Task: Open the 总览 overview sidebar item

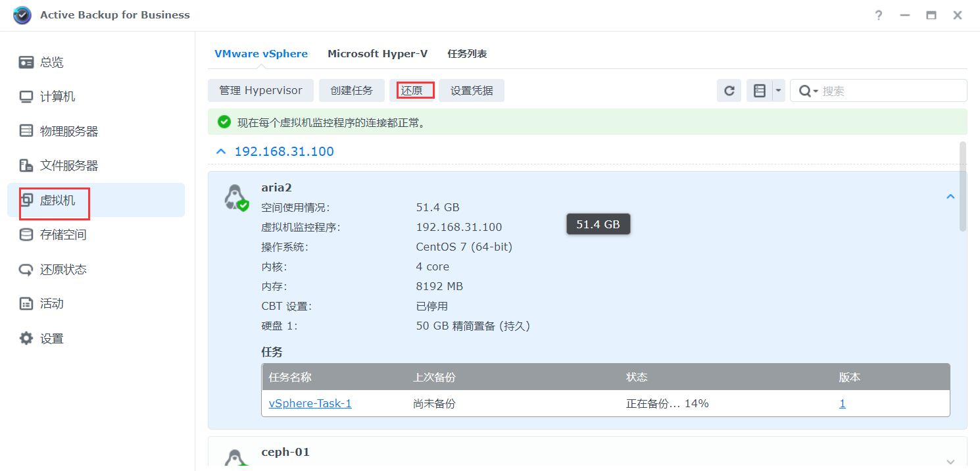Action: click(x=96, y=62)
